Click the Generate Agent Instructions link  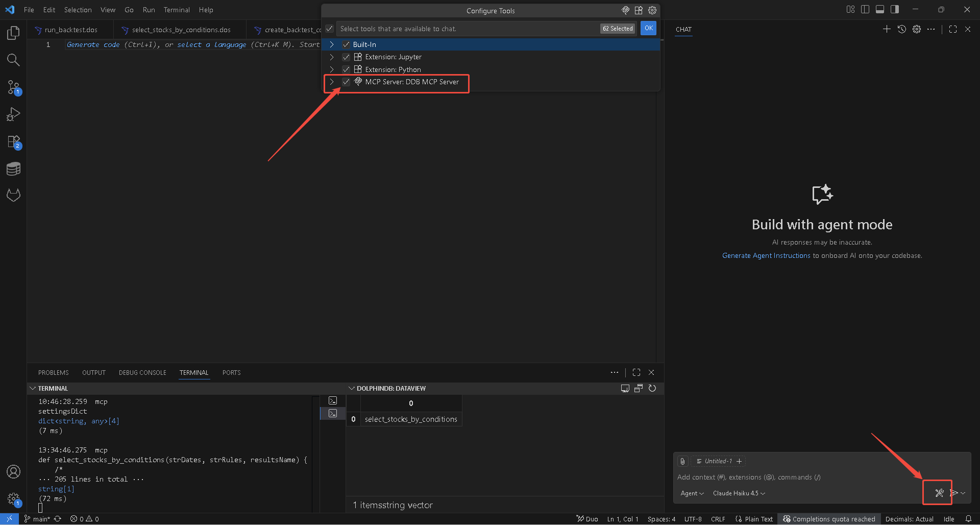(x=766, y=256)
